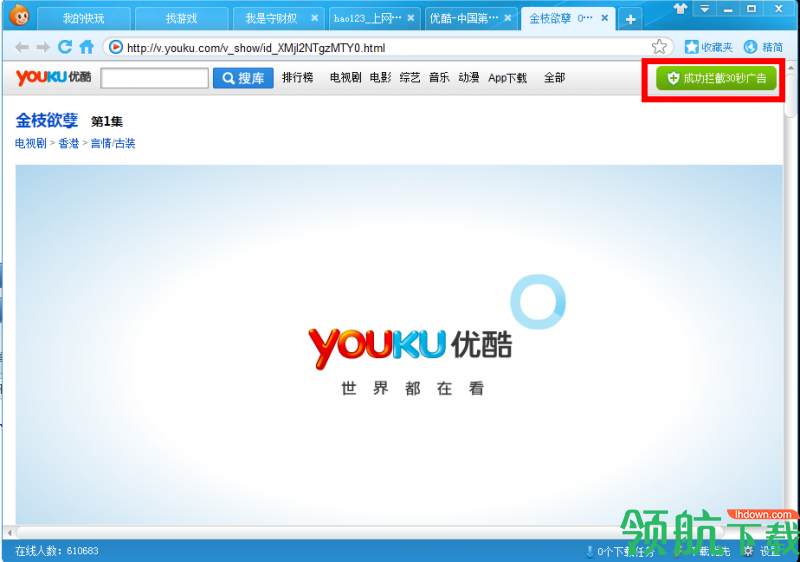Close the 金枝欲孽 tab

[605, 18]
